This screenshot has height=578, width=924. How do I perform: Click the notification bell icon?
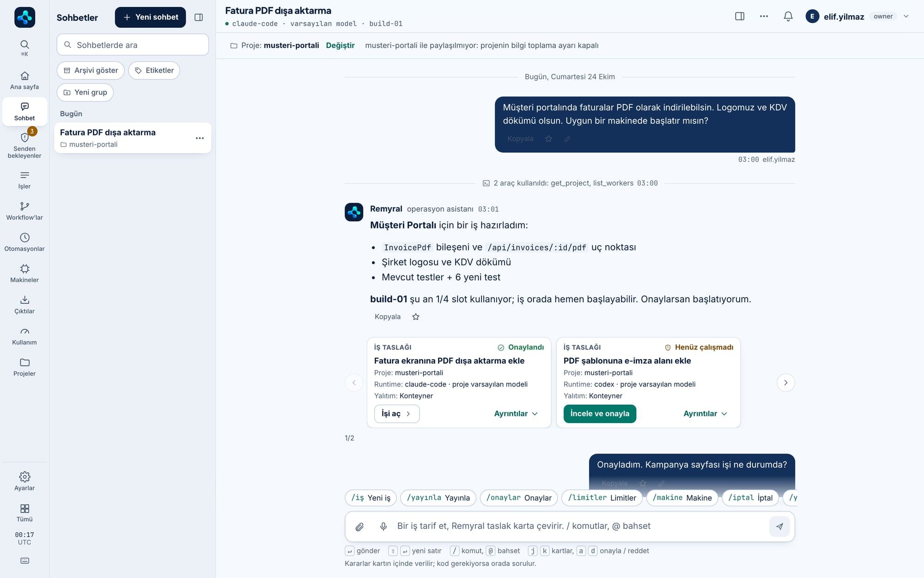788,17
